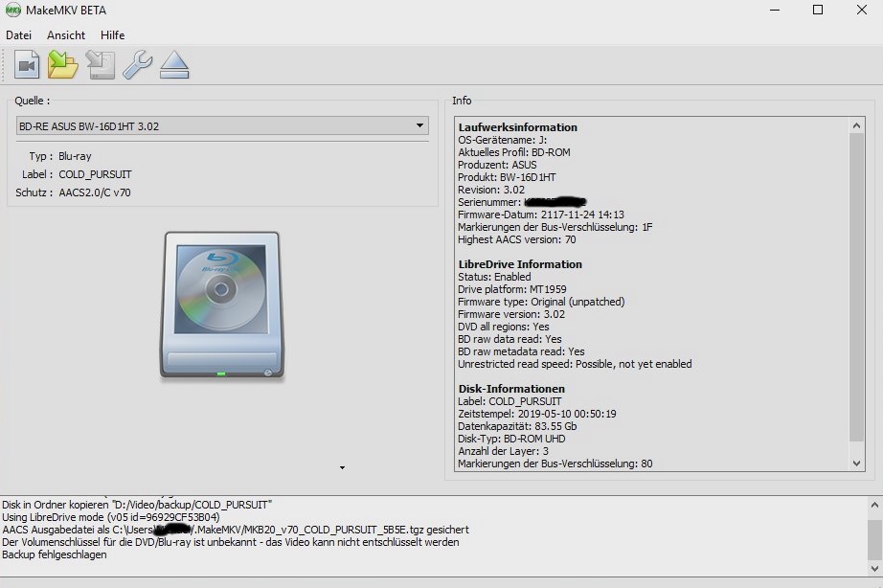This screenshot has height=588, width=883.
Task: Click the Label COLD_PURSUIT text under Quelle
Action: tap(77, 174)
